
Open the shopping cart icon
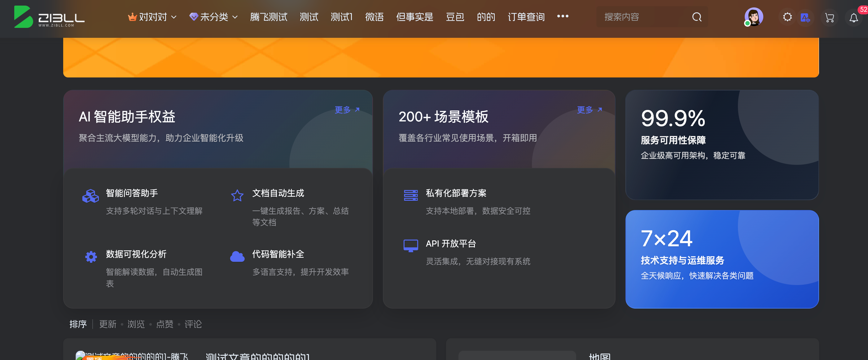click(x=829, y=18)
